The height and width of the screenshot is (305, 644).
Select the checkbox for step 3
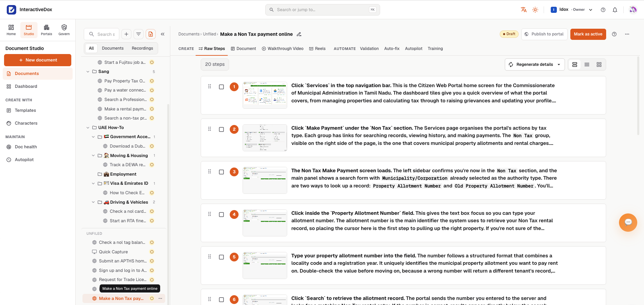(x=221, y=172)
